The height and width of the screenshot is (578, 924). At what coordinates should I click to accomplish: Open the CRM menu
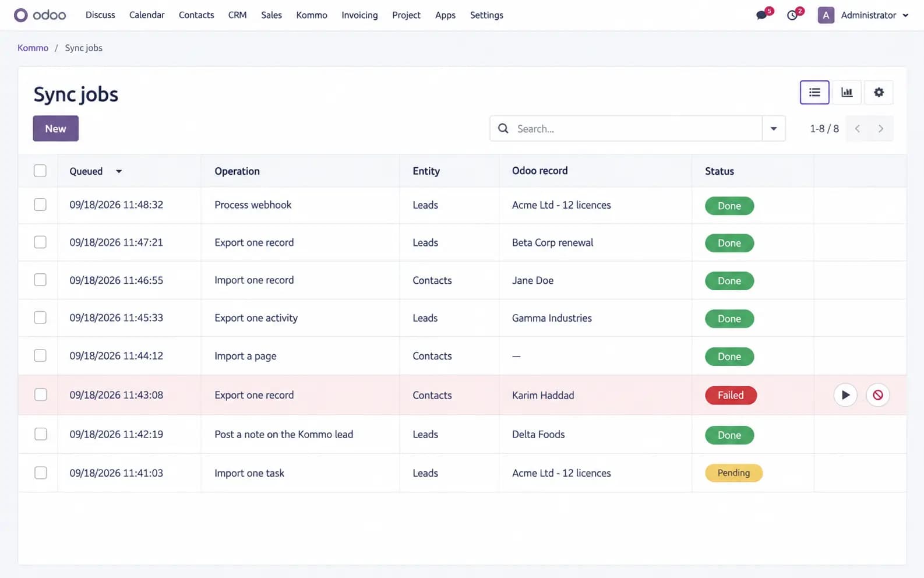[x=237, y=15]
